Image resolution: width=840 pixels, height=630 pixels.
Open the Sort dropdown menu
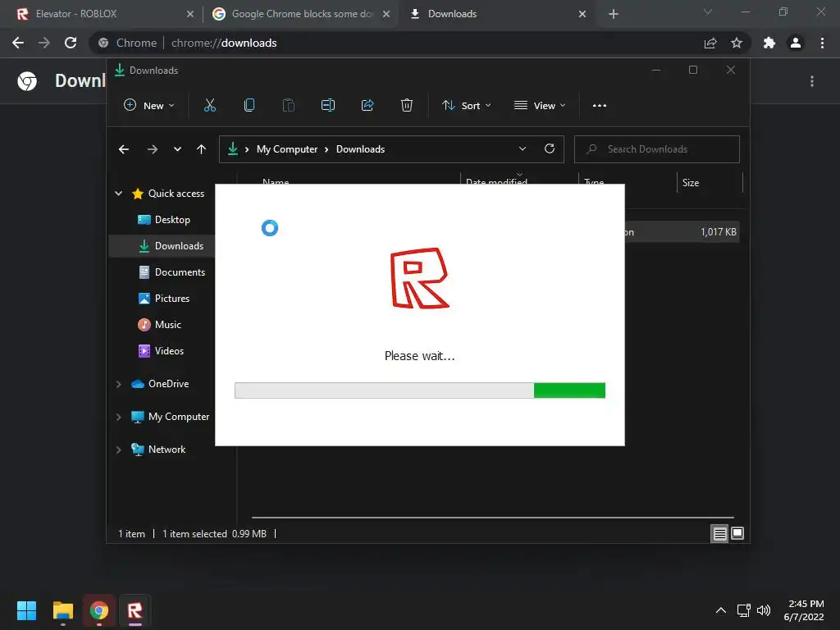click(467, 106)
